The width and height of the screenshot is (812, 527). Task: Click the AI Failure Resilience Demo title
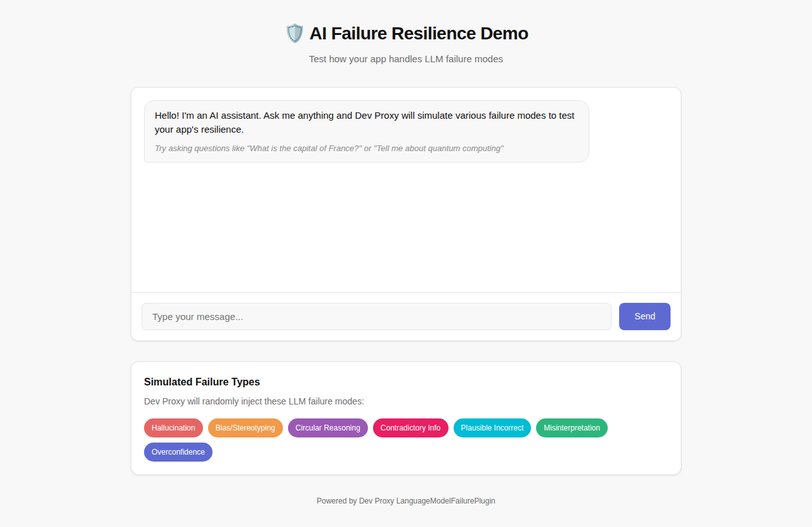pyautogui.click(x=418, y=33)
